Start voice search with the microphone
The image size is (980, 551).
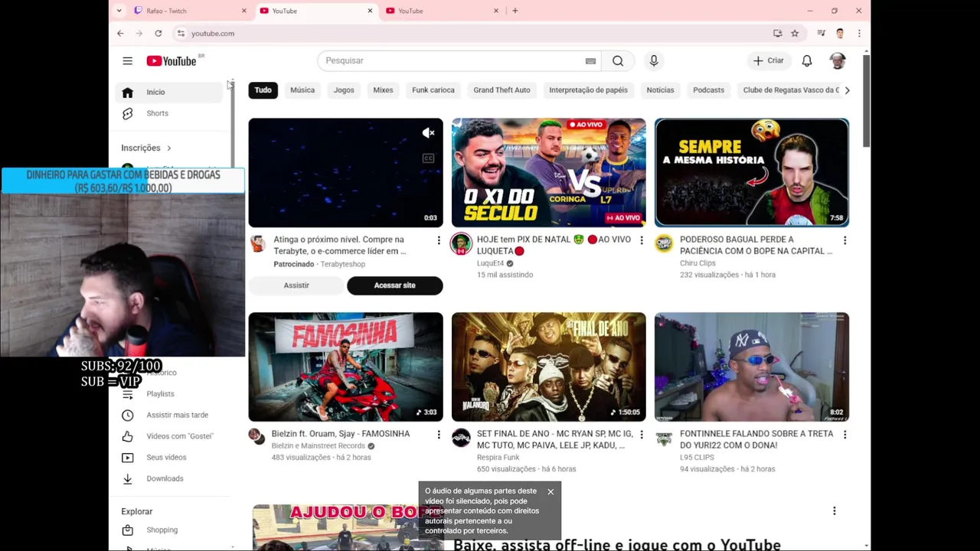point(654,60)
